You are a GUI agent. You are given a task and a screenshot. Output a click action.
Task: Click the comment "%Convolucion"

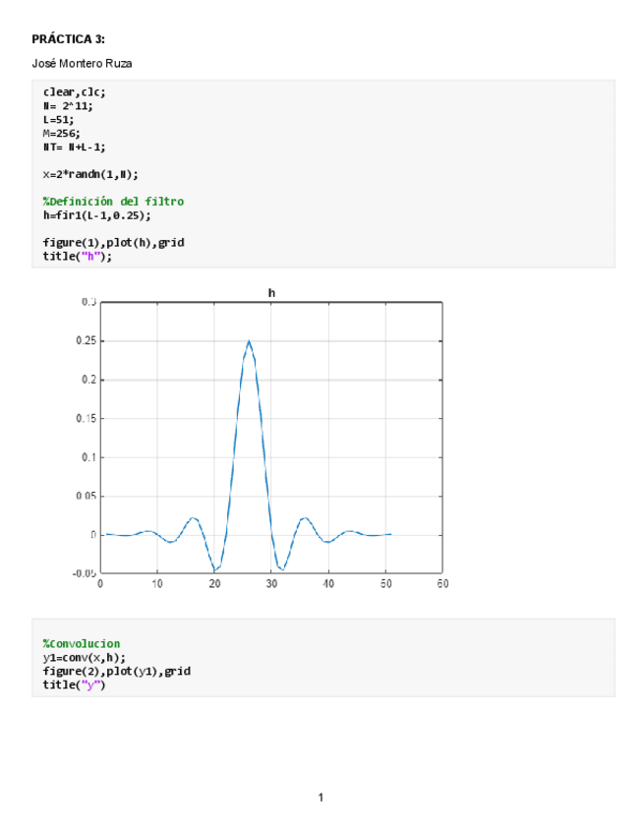(x=82, y=643)
